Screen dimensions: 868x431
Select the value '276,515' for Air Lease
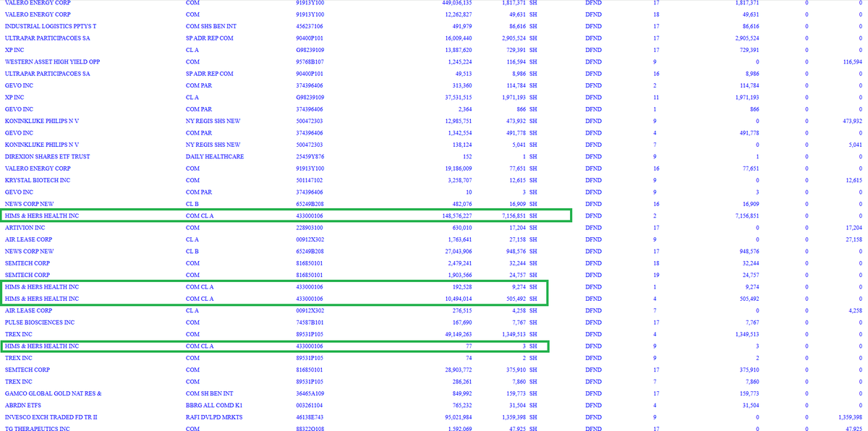tap(461, 310)
